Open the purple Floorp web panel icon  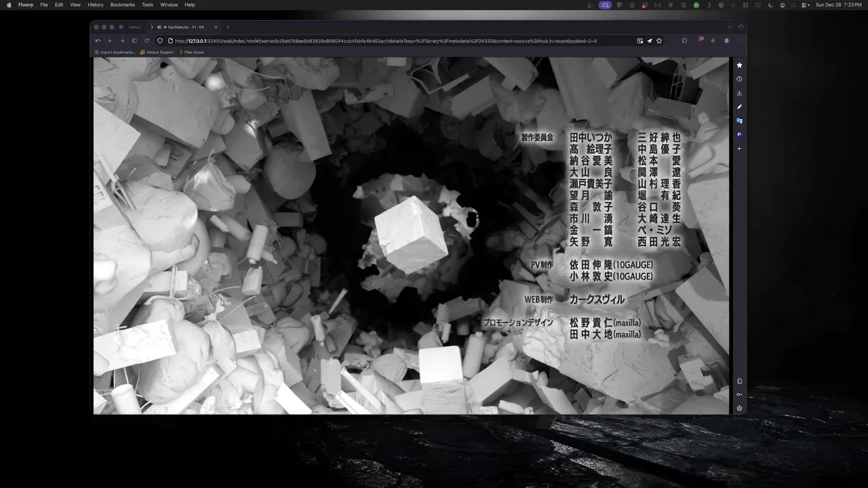tap(739, 134)
